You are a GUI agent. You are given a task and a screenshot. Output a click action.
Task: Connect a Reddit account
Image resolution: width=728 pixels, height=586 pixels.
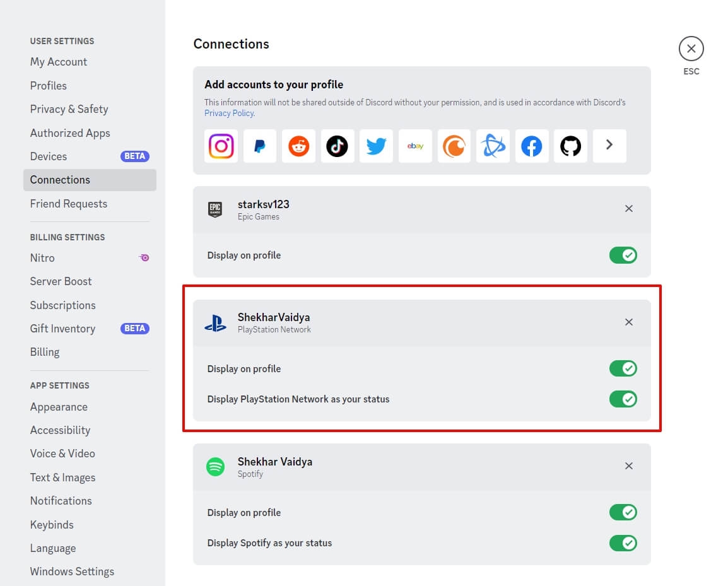tap(298, 146)
